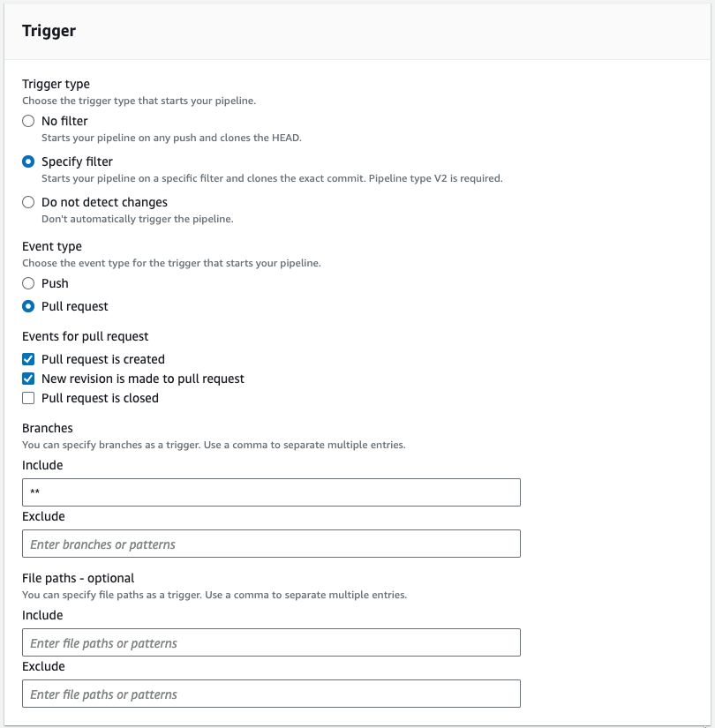Click the Include label under Branches
Viewport: 715px width, 728px height.
[x=42, y=465]
